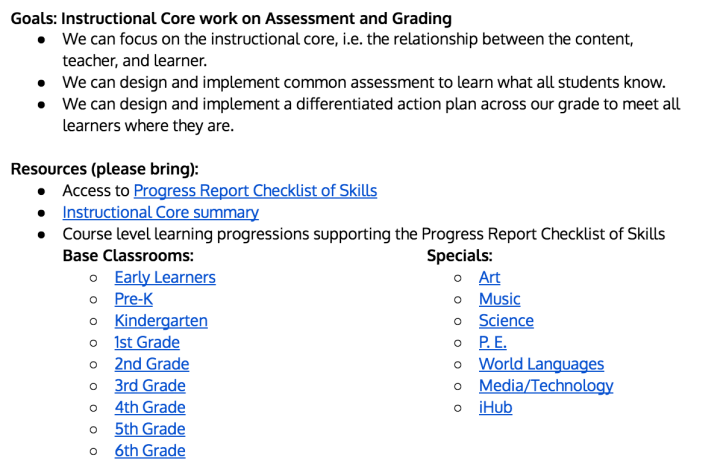Screen dimensions: 723x467
Task: Open the Science specials link
Action: (x=506, y=321)
